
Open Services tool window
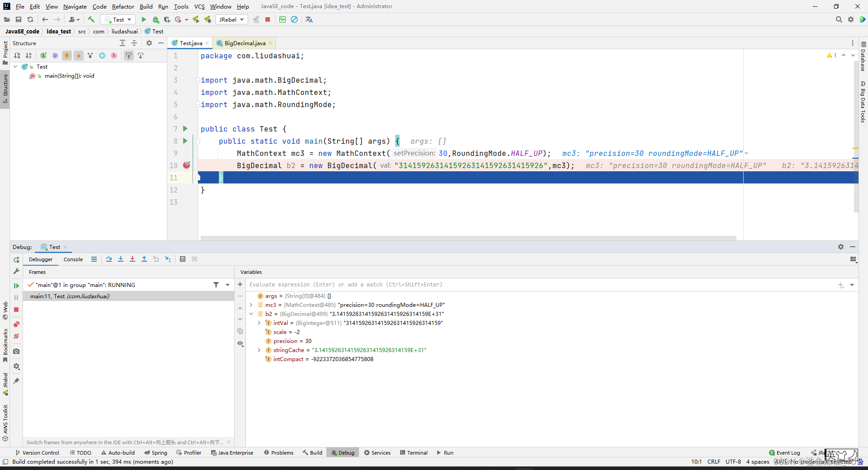(x=377, y=452)
